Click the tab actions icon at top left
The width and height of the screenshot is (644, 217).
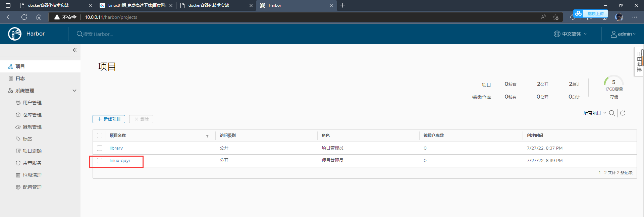click(8, 5)
